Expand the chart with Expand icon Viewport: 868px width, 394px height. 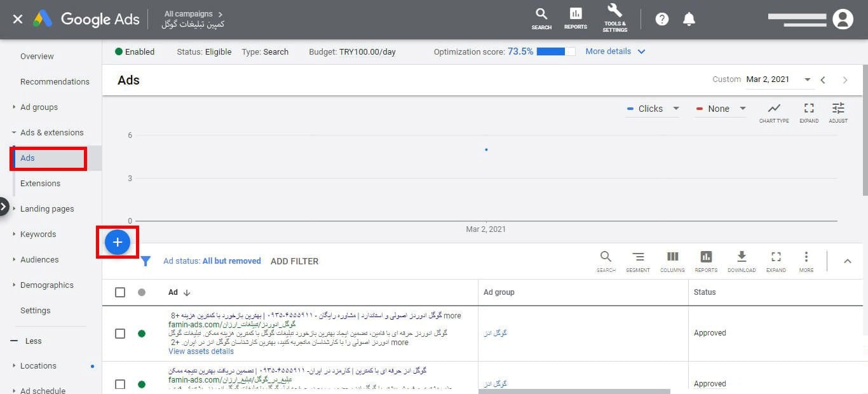(809, 112)
